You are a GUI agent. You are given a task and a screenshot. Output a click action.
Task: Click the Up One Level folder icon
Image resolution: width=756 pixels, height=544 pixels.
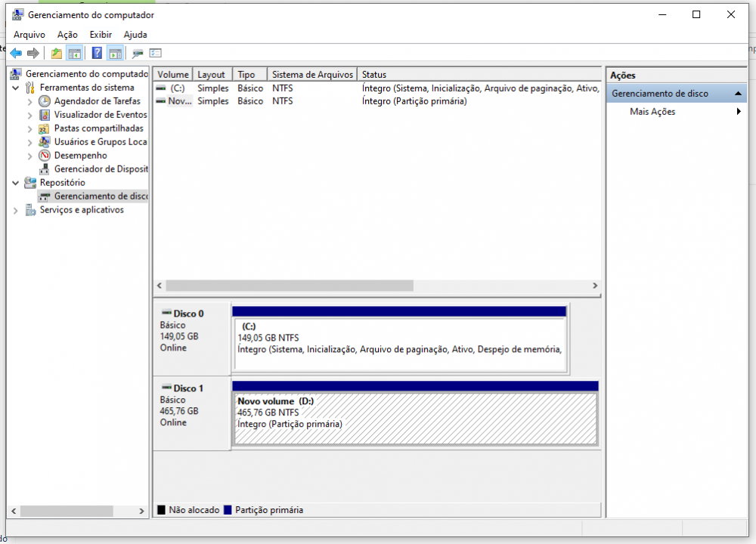56,53
